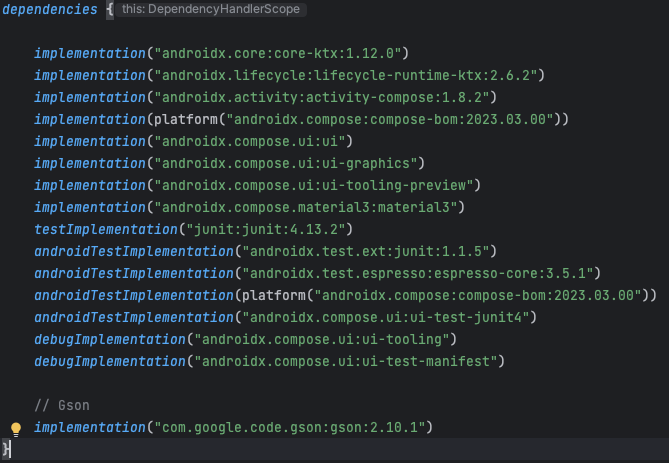Click the ui-test-junit4 dependency string
The height and width of the screenshot is (463, 669).
[385, 318]
